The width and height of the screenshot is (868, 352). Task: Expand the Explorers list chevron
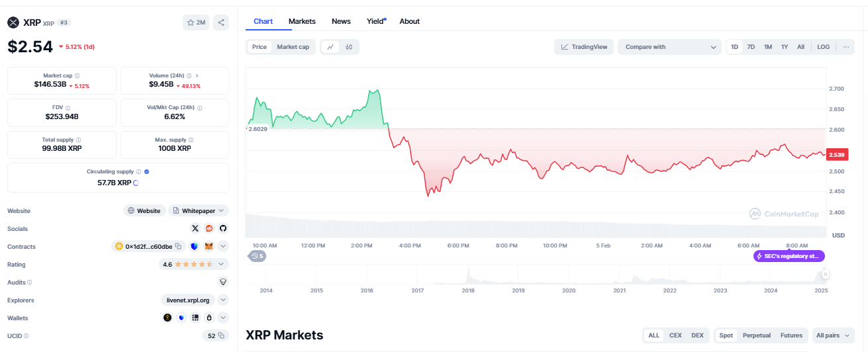coord(223,300)
